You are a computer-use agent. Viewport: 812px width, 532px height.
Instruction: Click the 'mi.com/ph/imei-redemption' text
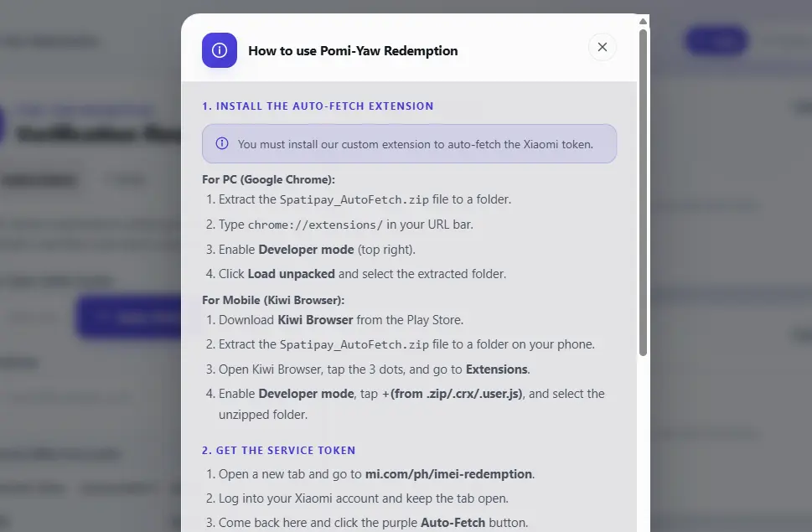(448, 474)
